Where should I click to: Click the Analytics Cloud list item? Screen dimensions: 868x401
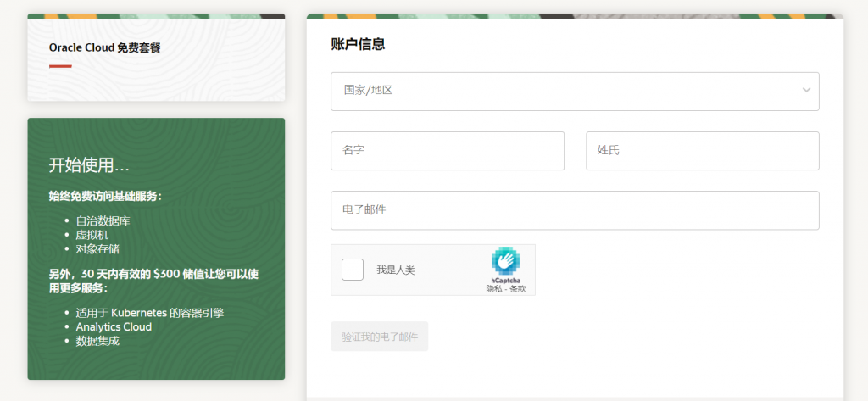click(114, 326)
